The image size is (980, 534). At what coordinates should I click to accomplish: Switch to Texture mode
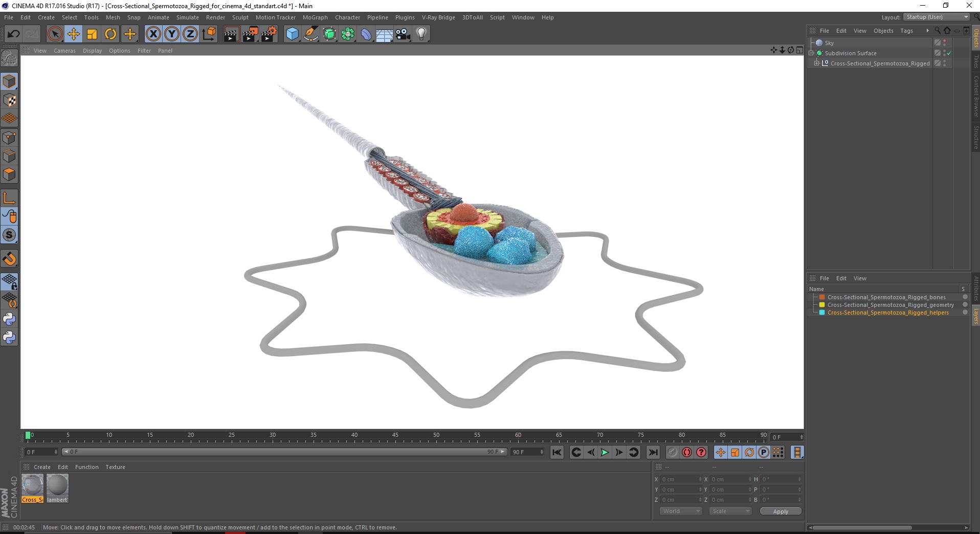[9, 100]
